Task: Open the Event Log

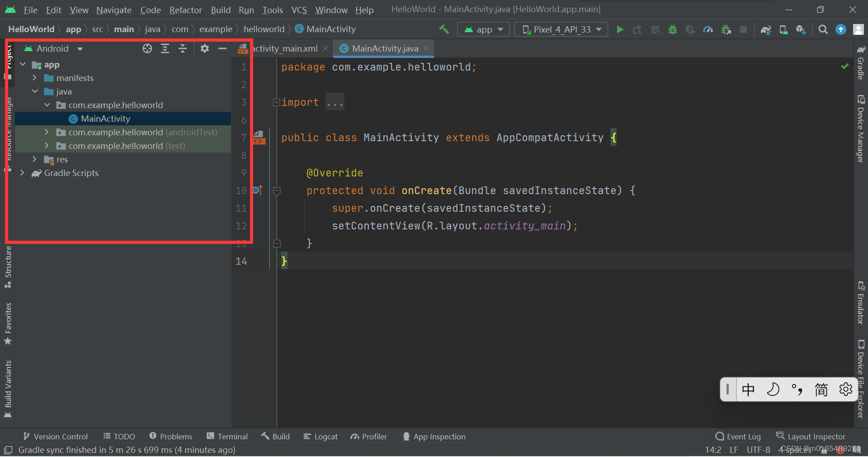Action: 738,436
